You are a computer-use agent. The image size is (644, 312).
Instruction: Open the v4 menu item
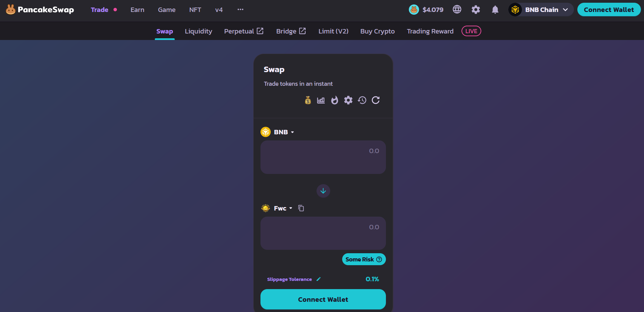[x=219, y=10]
